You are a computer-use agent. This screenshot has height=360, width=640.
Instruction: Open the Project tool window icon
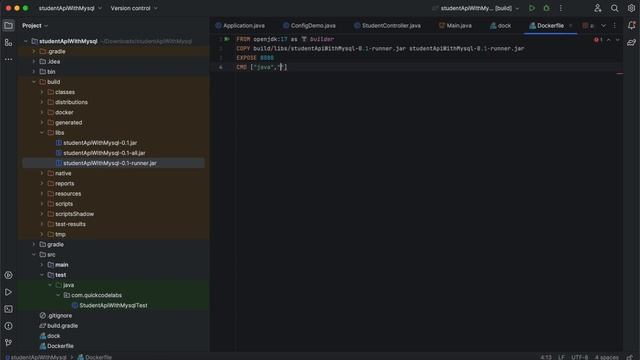point(8,25)
